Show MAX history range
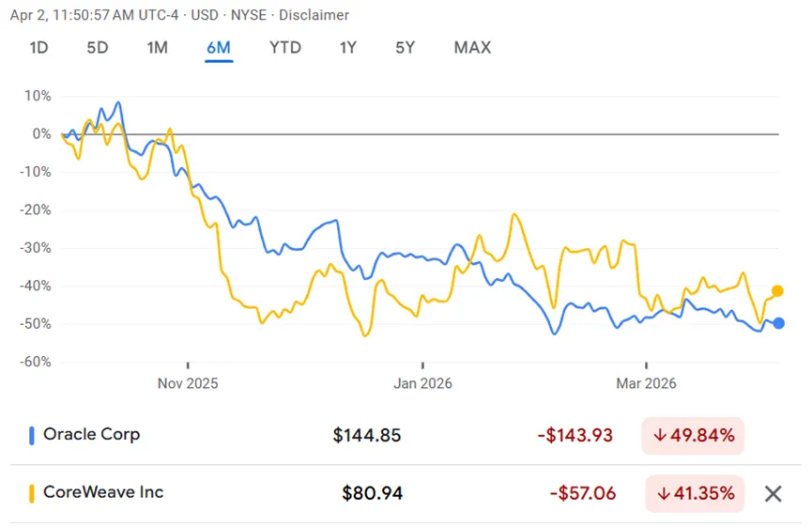 pos(472,47)
